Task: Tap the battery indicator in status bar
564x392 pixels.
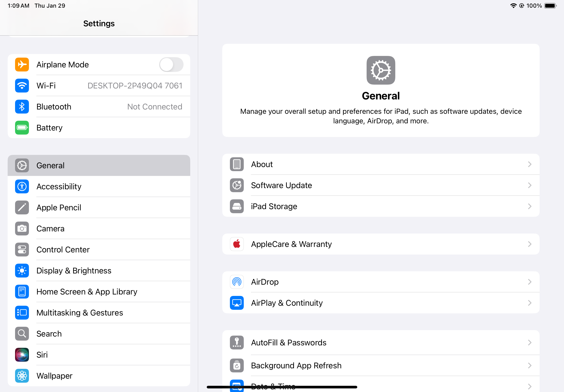Action: tap(550, 6)
